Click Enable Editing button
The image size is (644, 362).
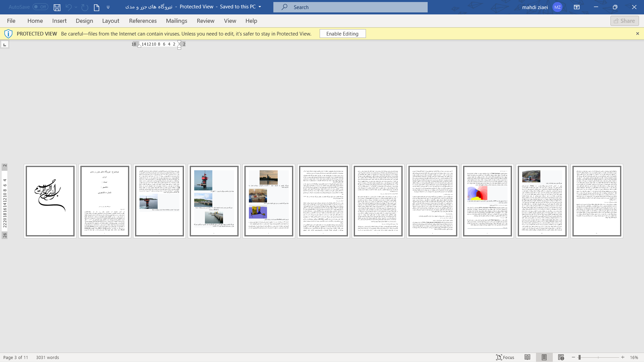[x=342, y=34]
